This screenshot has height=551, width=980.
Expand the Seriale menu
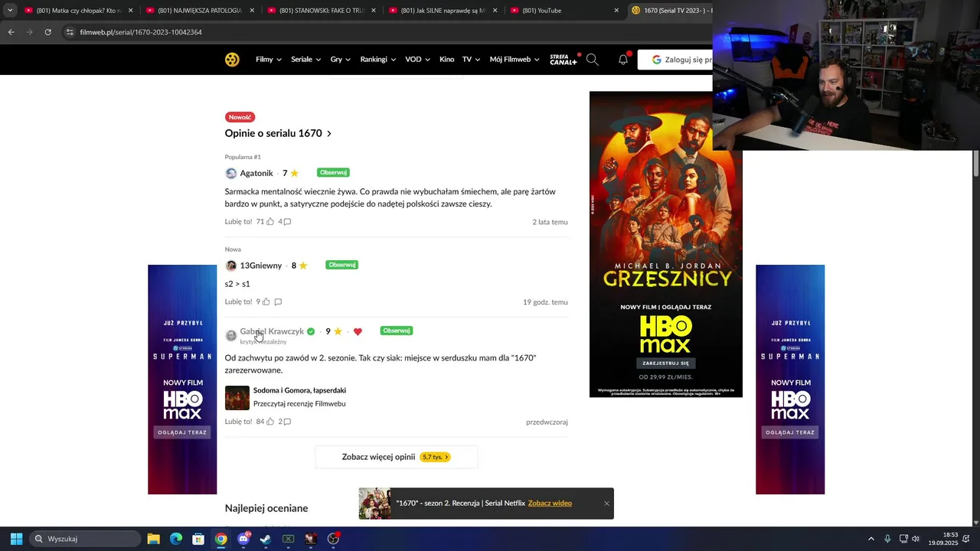pyautogui.click(x=305, y=60)
